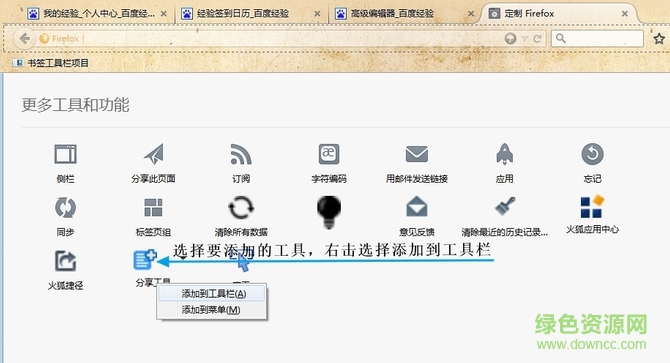670x363 pixels.
Task: Click the 意见反馈 feedback icon
Action: tap(417, 207)
